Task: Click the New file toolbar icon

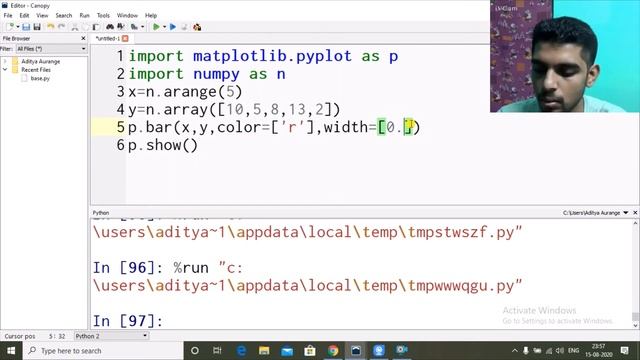Action: 10,27
